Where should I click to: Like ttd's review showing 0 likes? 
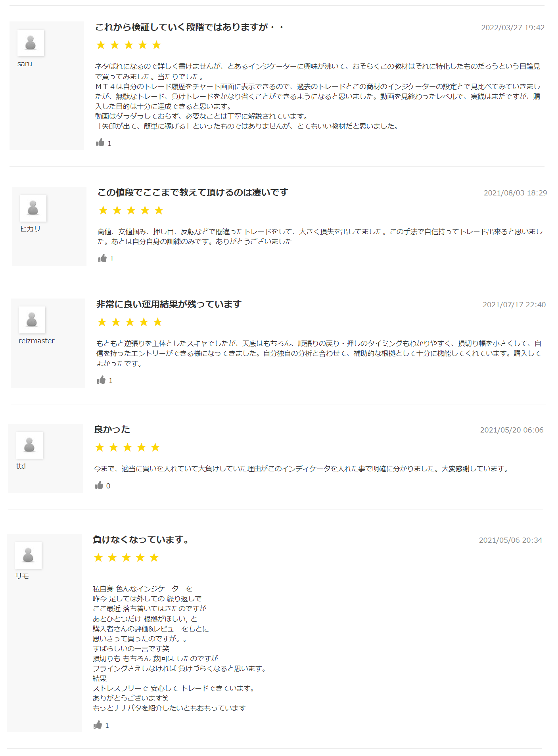[99, 486]
